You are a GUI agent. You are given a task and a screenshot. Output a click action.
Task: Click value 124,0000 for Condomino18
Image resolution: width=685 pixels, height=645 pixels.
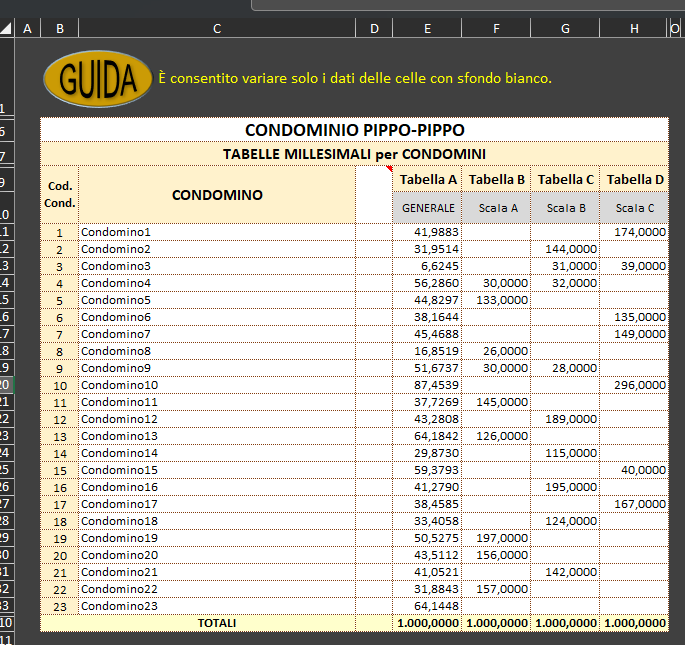pyautogui.click(x=565, y=521)
